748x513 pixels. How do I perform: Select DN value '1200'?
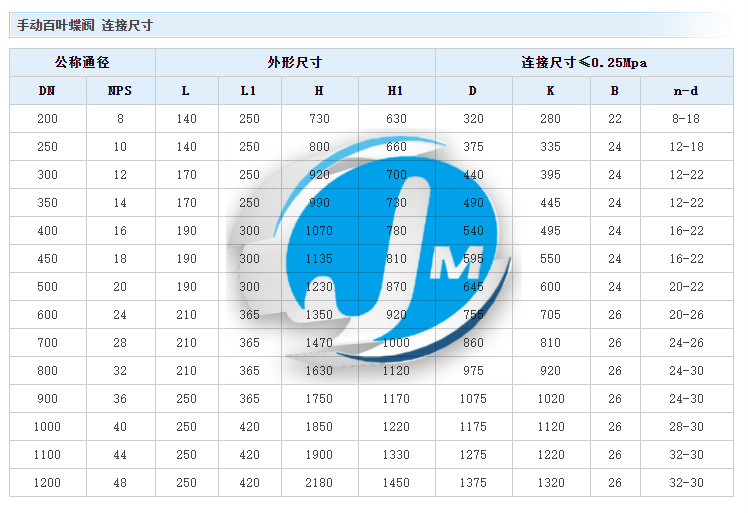[x=47, y=483]
